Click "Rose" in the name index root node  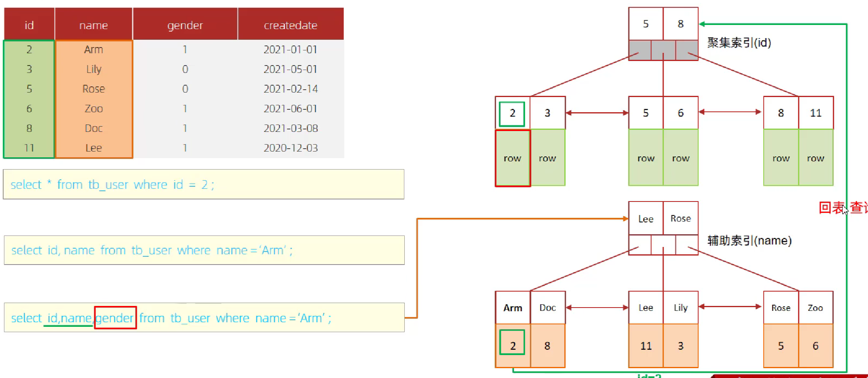tap(680, 219)
